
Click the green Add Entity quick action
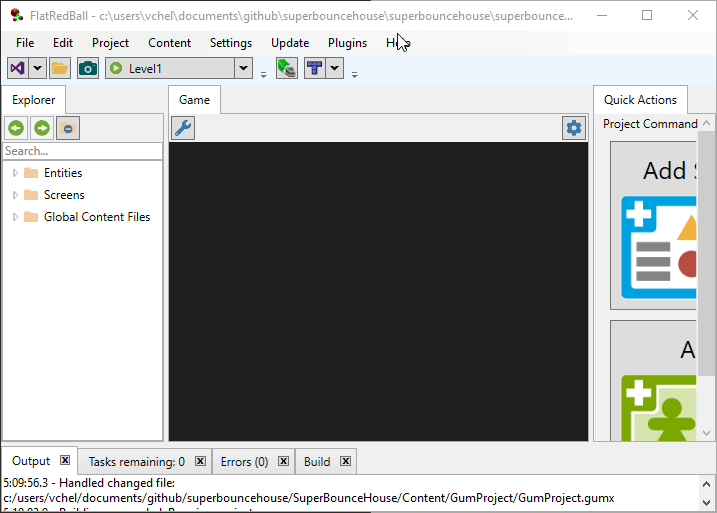point(653,380)
